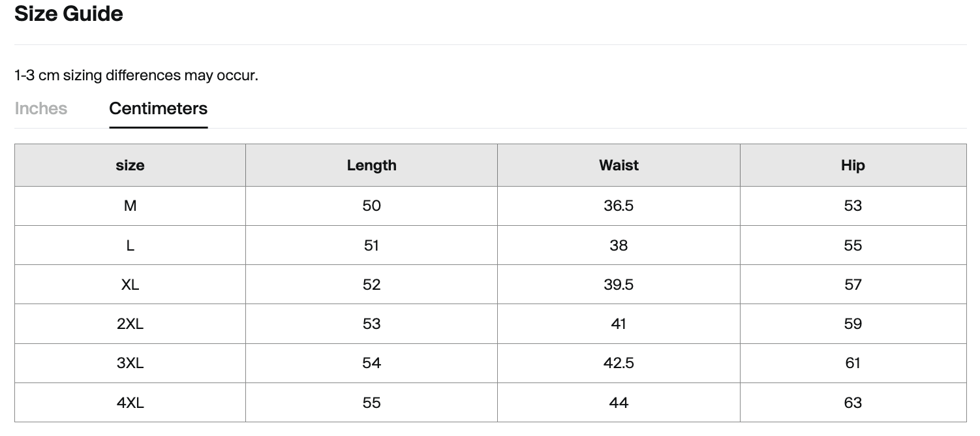Click the 36.5 waist value for M
Screen dimensions: 980x436
point(619,206)
